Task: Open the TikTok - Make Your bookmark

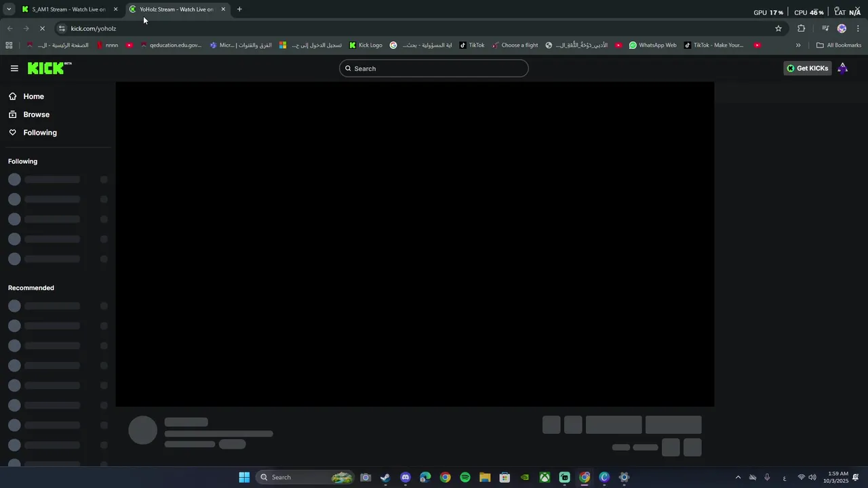Action: [x=713, y=45]
